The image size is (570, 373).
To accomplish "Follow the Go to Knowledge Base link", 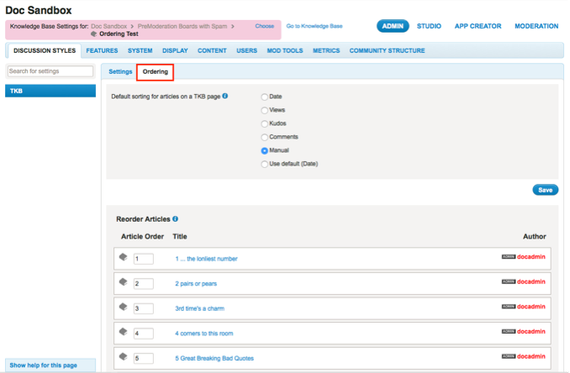I will tap(314, 26).
